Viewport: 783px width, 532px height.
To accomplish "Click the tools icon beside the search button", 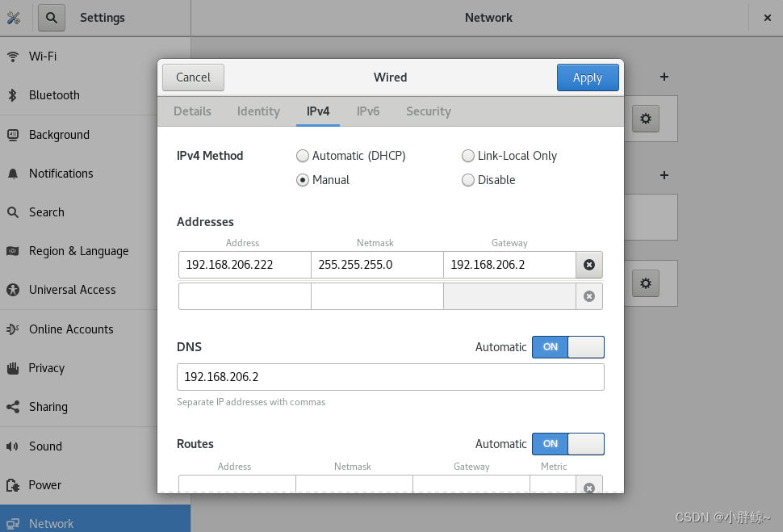I will (14, 18).
